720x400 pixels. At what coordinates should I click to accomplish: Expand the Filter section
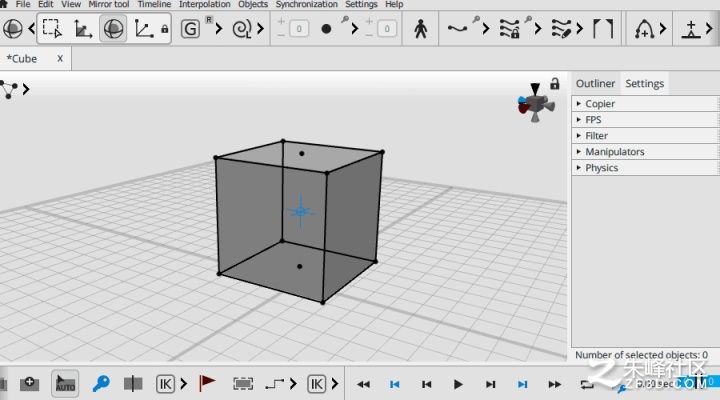coord(644,136)
